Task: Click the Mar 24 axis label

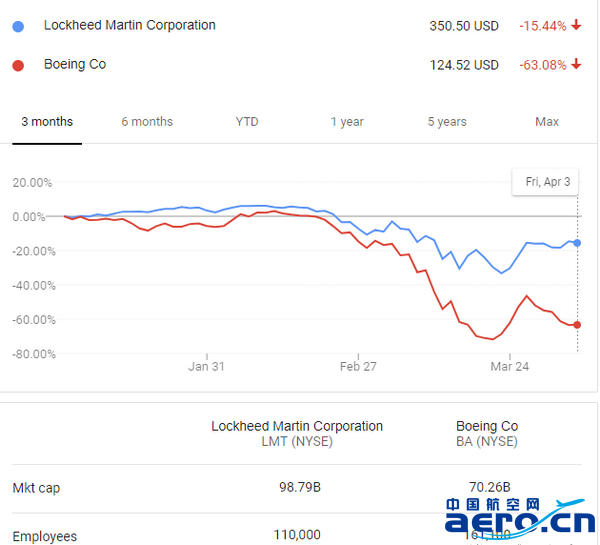Action: click(510, 367)
